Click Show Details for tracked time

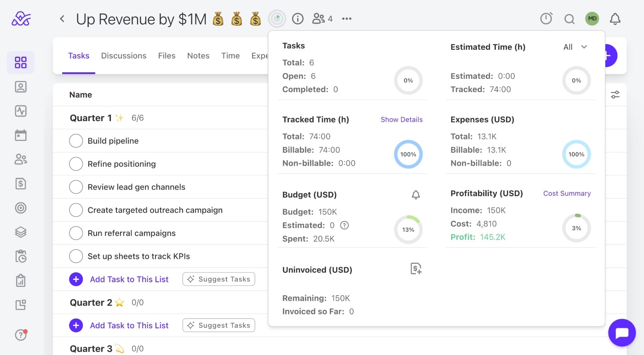pos(401,120)
